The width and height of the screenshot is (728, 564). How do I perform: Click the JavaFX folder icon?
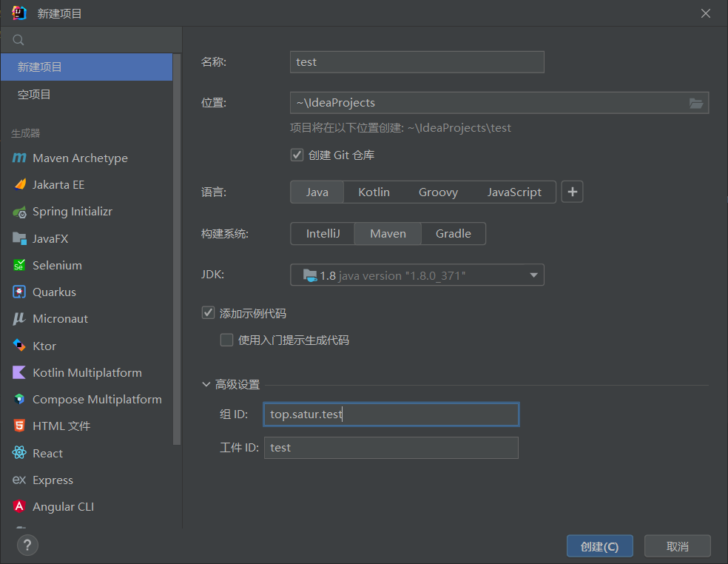click(19, 238)
